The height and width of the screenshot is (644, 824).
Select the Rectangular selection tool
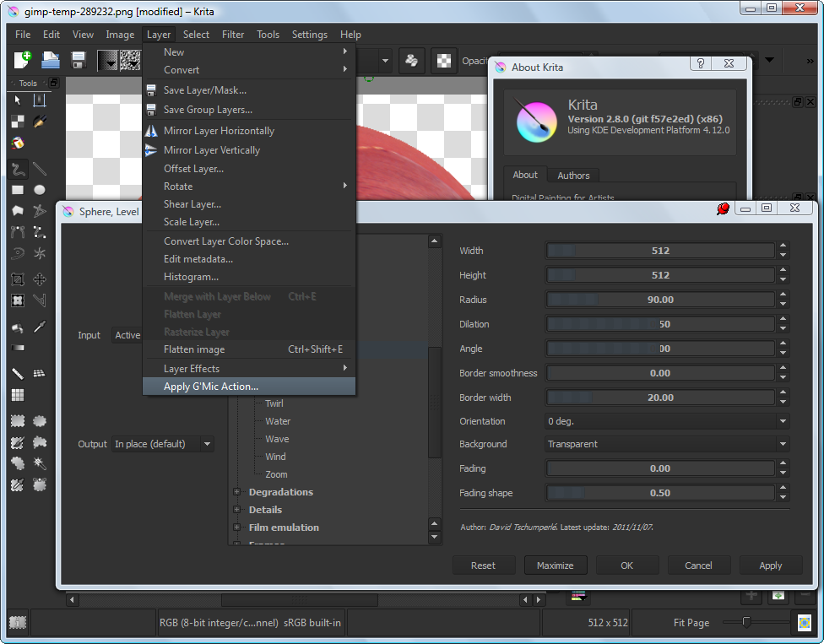pyautogui.click(x=18, y=421)
